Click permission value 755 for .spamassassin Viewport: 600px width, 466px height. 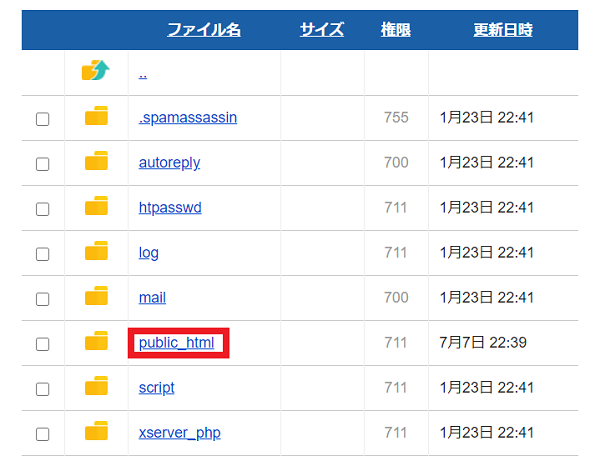(396, 117)
